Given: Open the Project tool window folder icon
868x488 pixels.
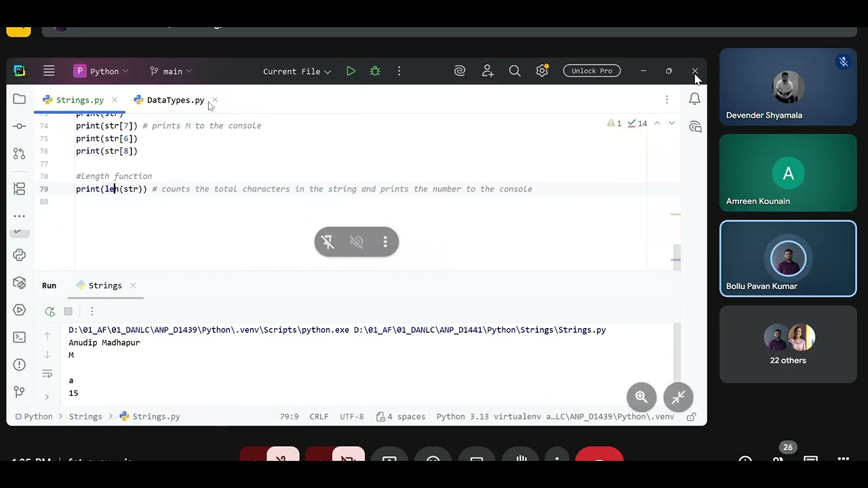Looking at the screenshot, I should click(x=19, y=100).
